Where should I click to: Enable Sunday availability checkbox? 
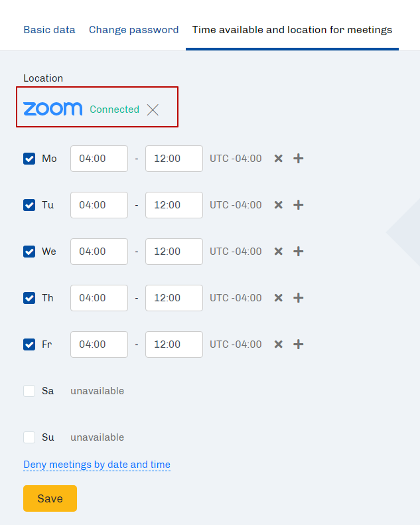click(x=29, y=437)
